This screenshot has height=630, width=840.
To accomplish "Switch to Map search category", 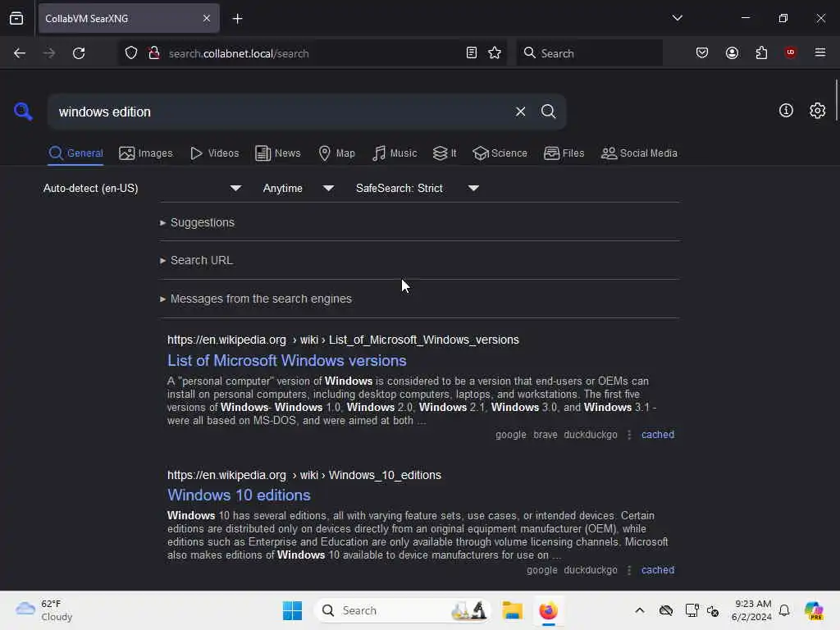I will coord(337,153).
